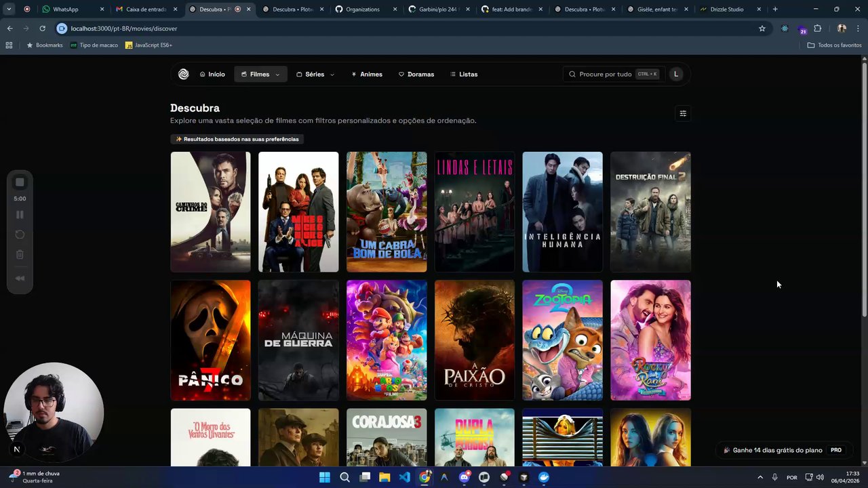Open the apps grid icon in bookmarks bar
This screenshot has height=488, width=868.
click(x=9, y=45)
